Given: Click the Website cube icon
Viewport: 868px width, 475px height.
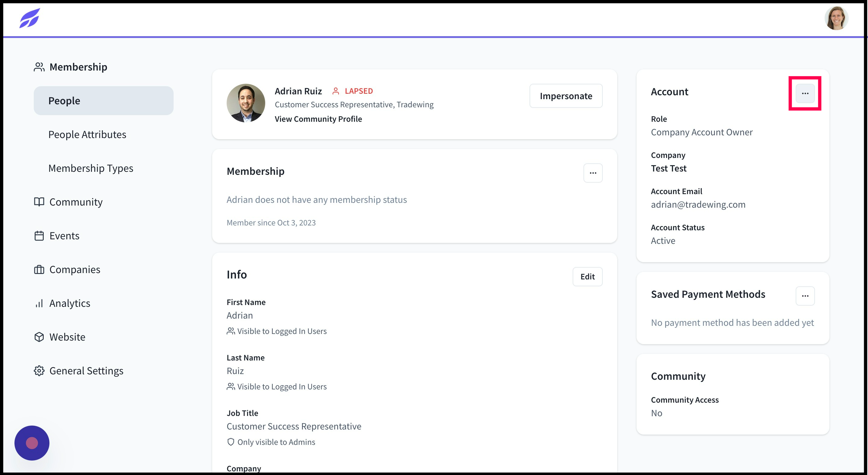Looking at the screenshot, I should (39, 337).
